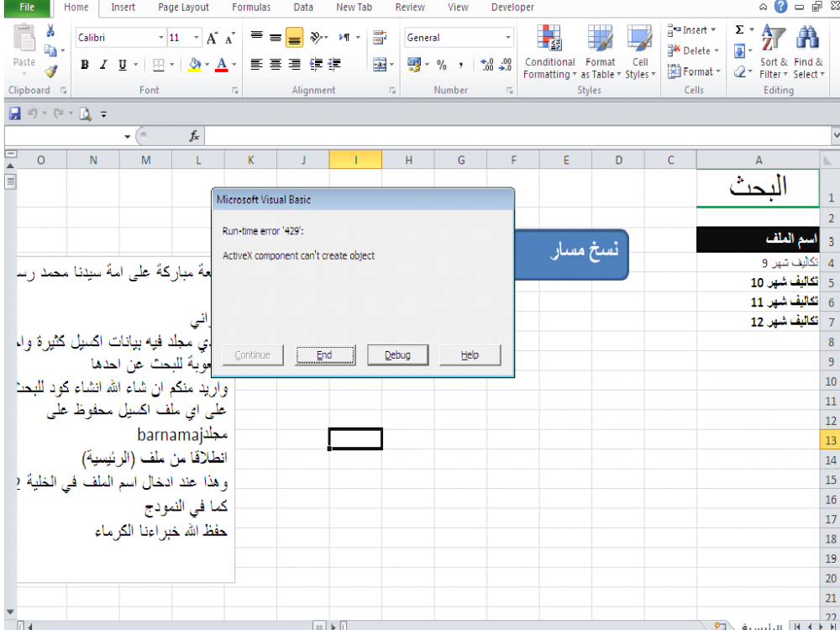Click the Clear eraser icon
This screenshot has width=840, height=630.
click(x=740, y=71)
